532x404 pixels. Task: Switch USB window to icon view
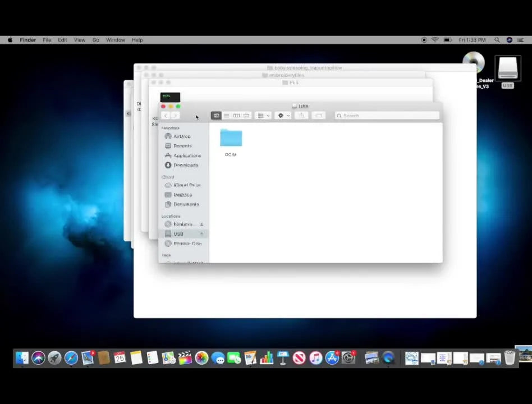(216, 116)
